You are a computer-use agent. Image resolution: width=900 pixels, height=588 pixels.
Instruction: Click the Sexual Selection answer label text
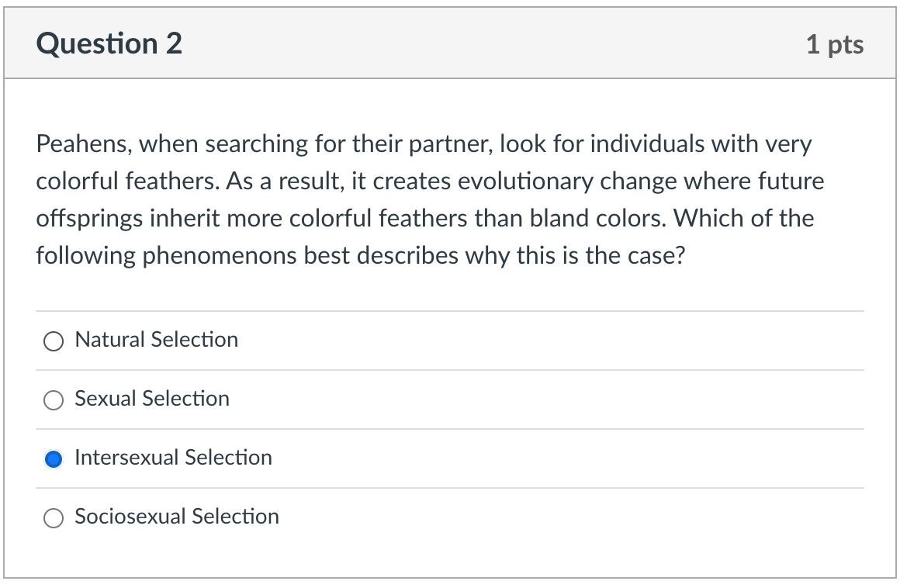[x=151, y=399]
